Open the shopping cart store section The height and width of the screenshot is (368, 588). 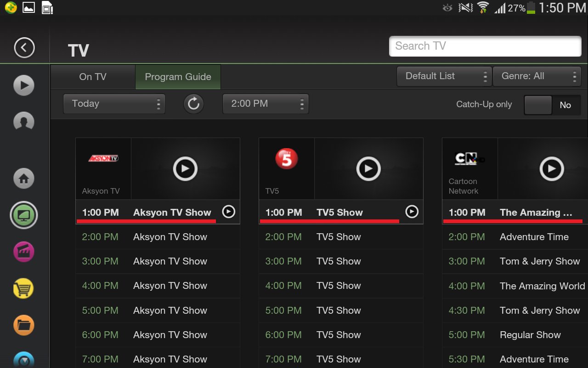23,288
